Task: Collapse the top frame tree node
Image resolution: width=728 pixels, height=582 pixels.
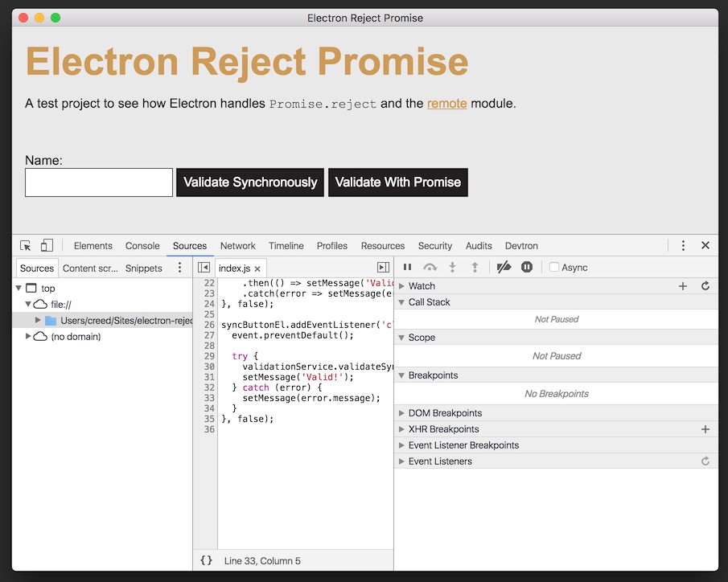Action: pos(19,289)
